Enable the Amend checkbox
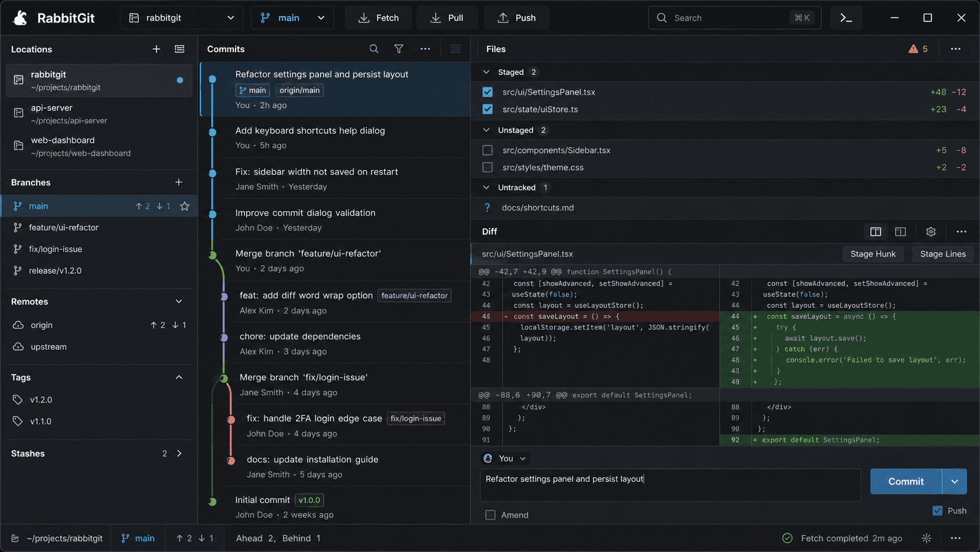 (x=491, y=515)
